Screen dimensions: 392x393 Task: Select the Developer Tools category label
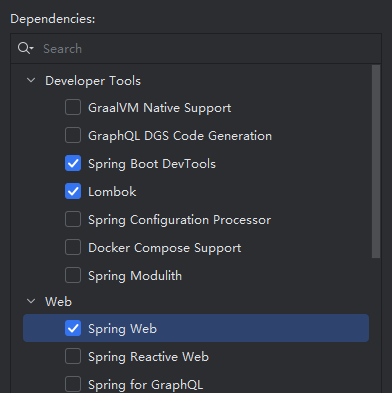[93, 81]
